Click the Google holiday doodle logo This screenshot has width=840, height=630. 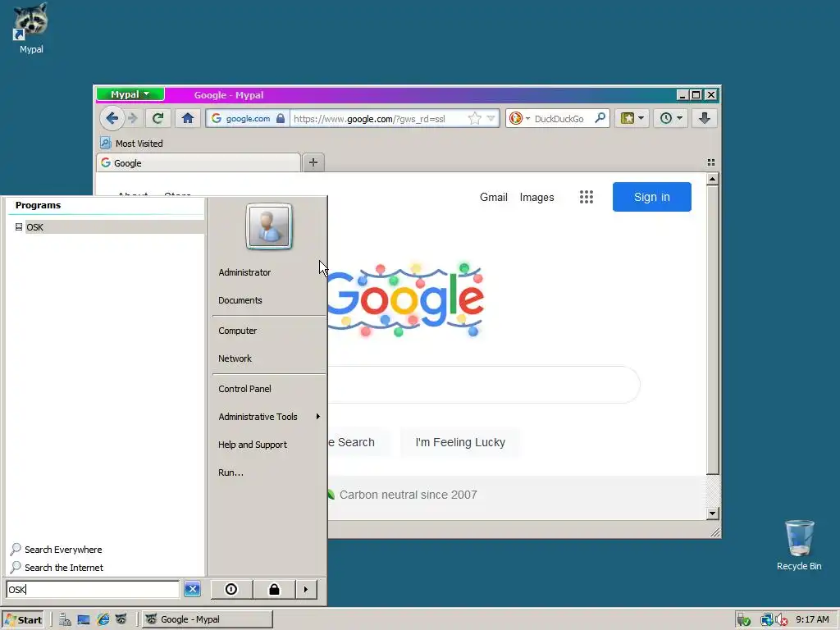tap(405, 299)
